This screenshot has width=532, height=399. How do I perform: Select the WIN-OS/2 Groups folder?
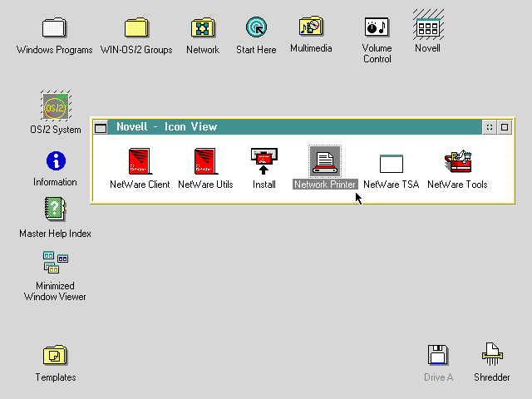click(136, 28)
